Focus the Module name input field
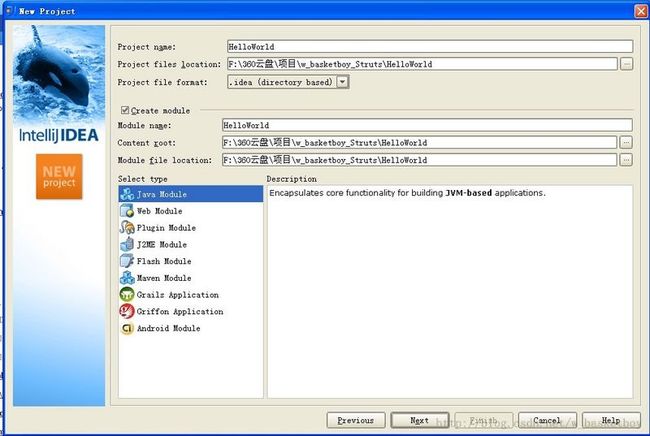This screenshot has width=650, height=436. 427,125
